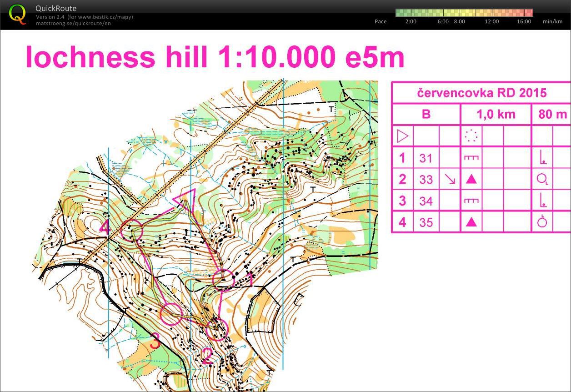Click the "lochness hill 1:10.000 e5m" map title
Image resolution: width=571 pixels, height=392 pixels.
[215, 57]
